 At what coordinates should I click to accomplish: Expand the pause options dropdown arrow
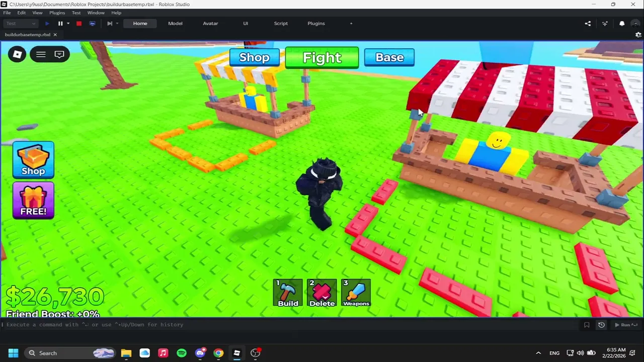(68, 23)
